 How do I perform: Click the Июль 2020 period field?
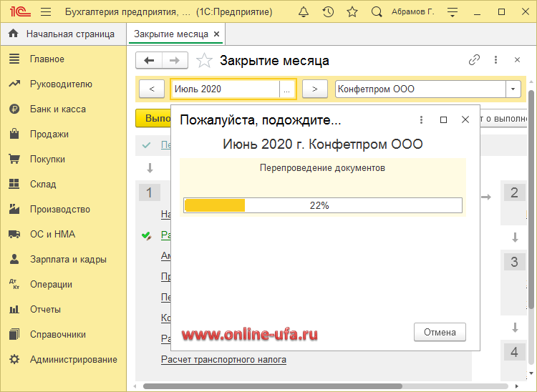(226, 89)
